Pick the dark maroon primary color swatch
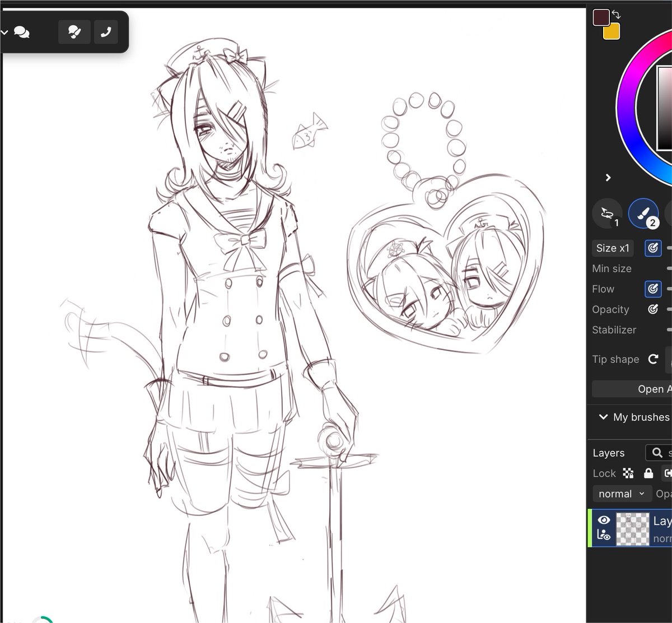The height and width of the screenshot is (623, 672). [601, 17]
